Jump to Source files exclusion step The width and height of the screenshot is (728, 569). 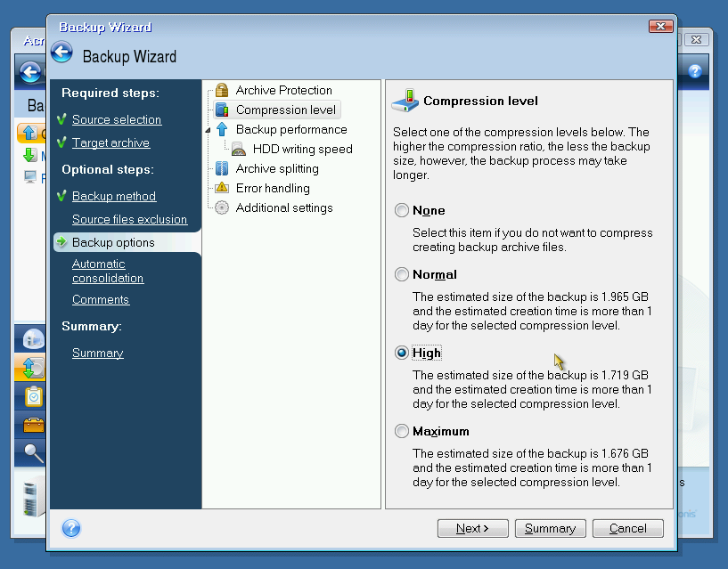click(129, 220)
